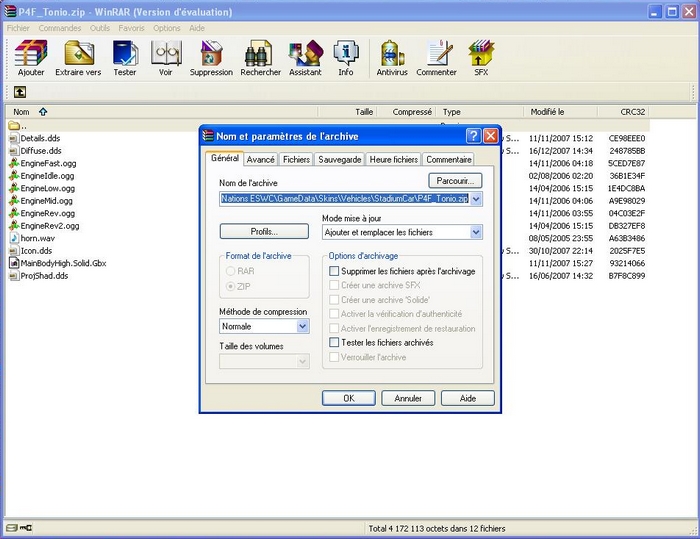
Task: Click the dialog title books icon
Action: coord(208,136)
